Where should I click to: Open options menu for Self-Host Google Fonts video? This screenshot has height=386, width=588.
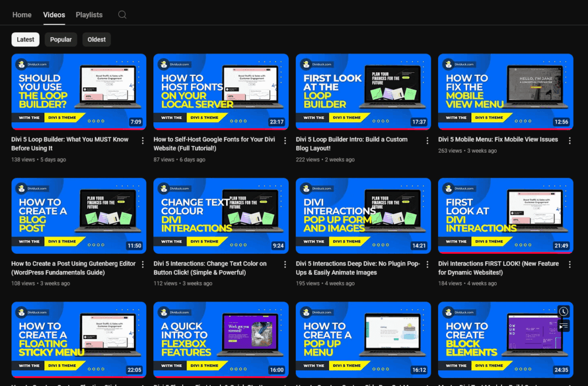click(285, 141)
